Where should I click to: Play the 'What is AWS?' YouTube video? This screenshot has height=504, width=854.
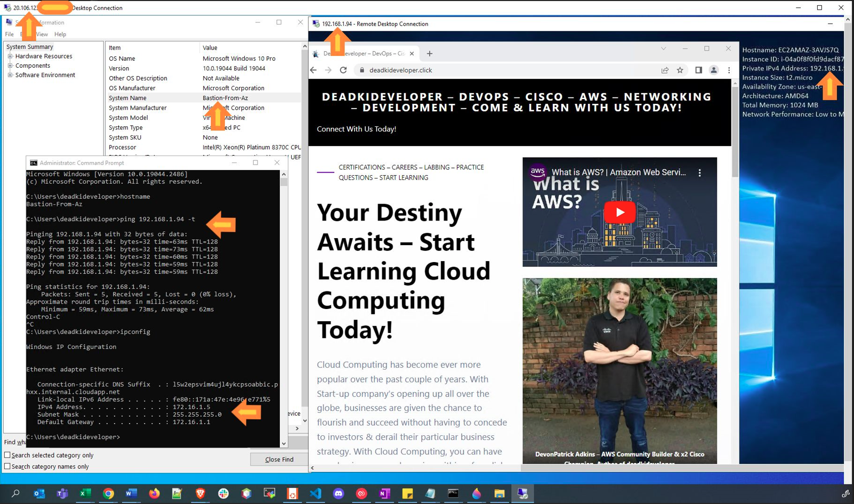pyautogui.click(x=619, y=212)
